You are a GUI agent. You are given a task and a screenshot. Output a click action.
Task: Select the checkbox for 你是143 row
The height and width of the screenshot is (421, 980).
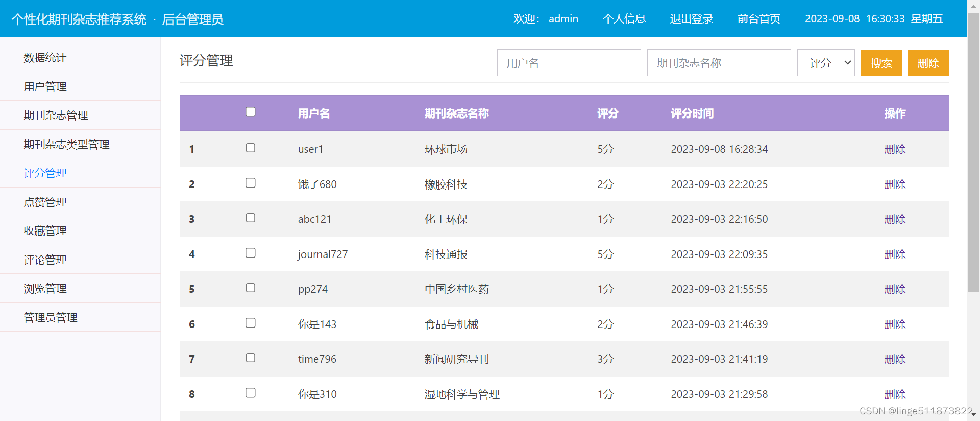pyautogui.click(x=250, y=323)
